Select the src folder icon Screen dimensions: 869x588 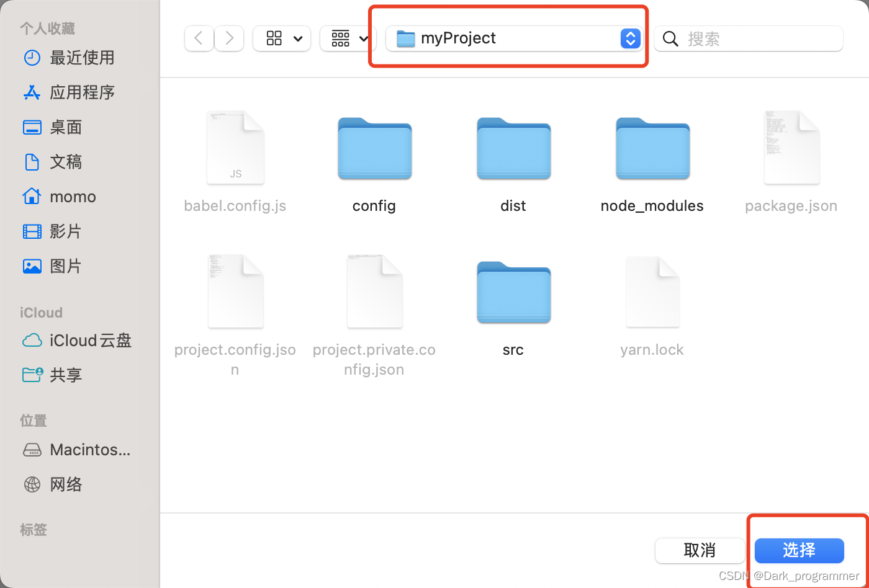click(x=513, y=292)
